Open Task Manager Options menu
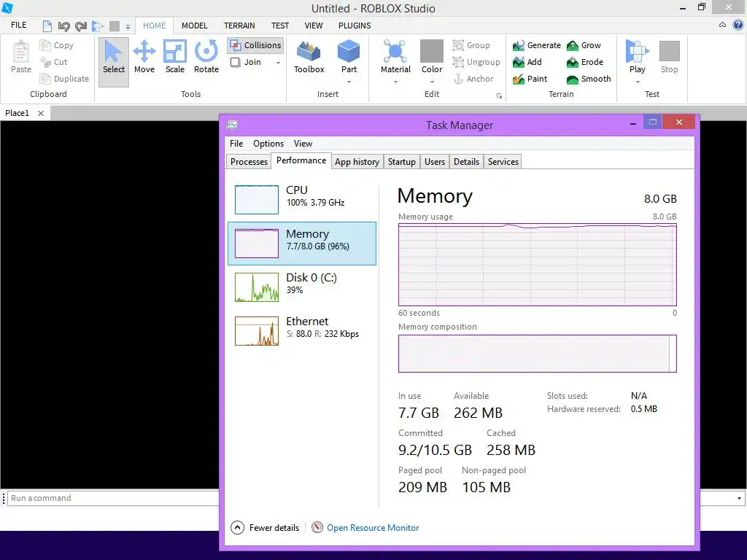 268,144
